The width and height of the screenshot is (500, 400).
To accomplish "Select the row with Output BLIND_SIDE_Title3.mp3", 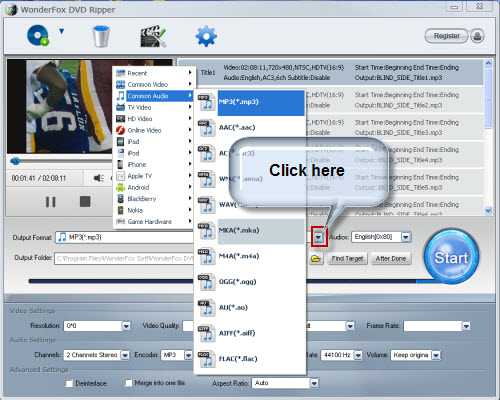I will 395,127.
